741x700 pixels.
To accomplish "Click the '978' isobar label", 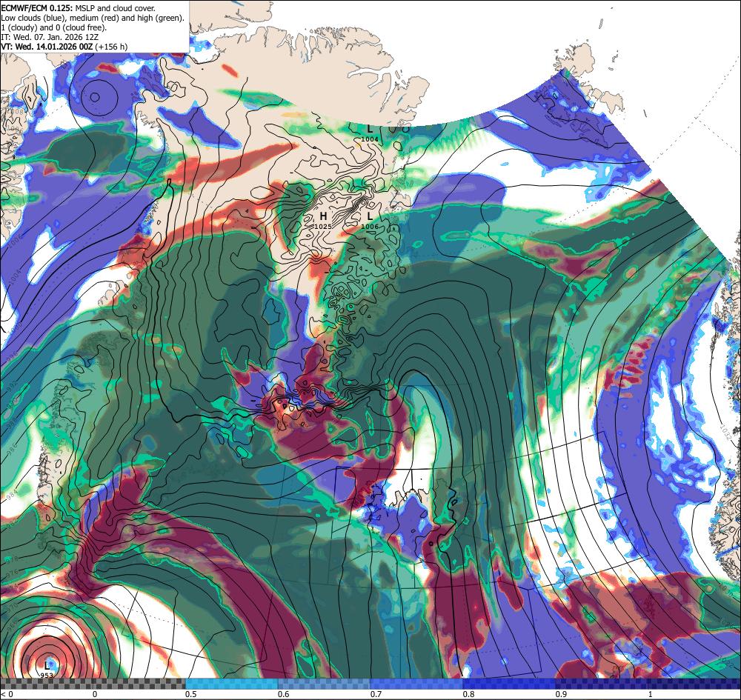I will [x=12, y=559].
